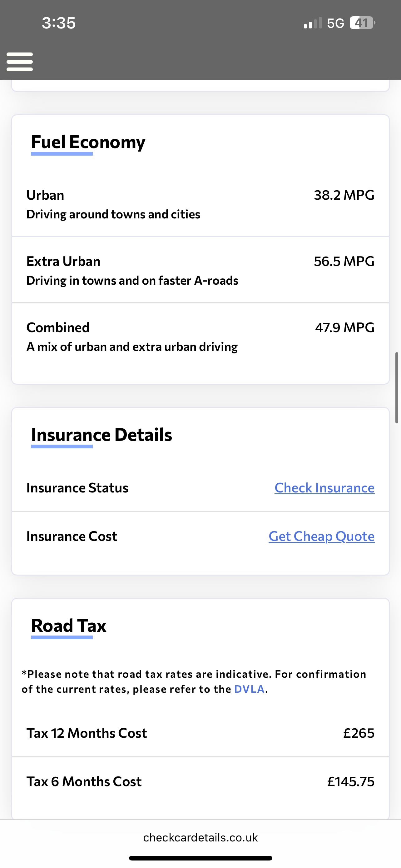This screenshot has width=401, height=868.
Task: Click the page scrollbar thumb
Action: click(x=397, y=387)
